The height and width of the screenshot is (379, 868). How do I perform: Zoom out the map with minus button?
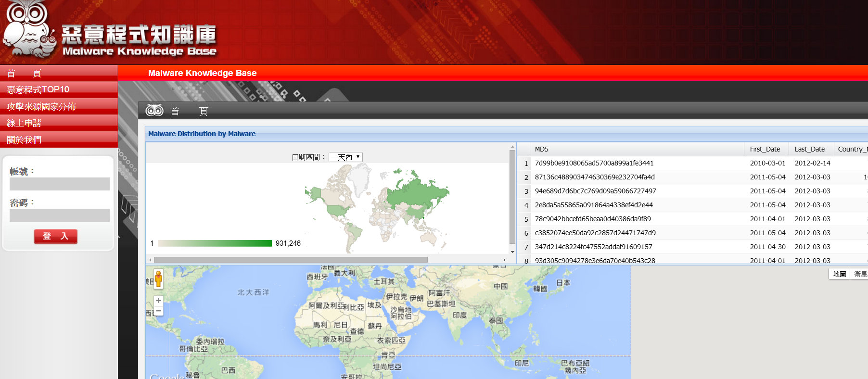[x=158, y=311]
